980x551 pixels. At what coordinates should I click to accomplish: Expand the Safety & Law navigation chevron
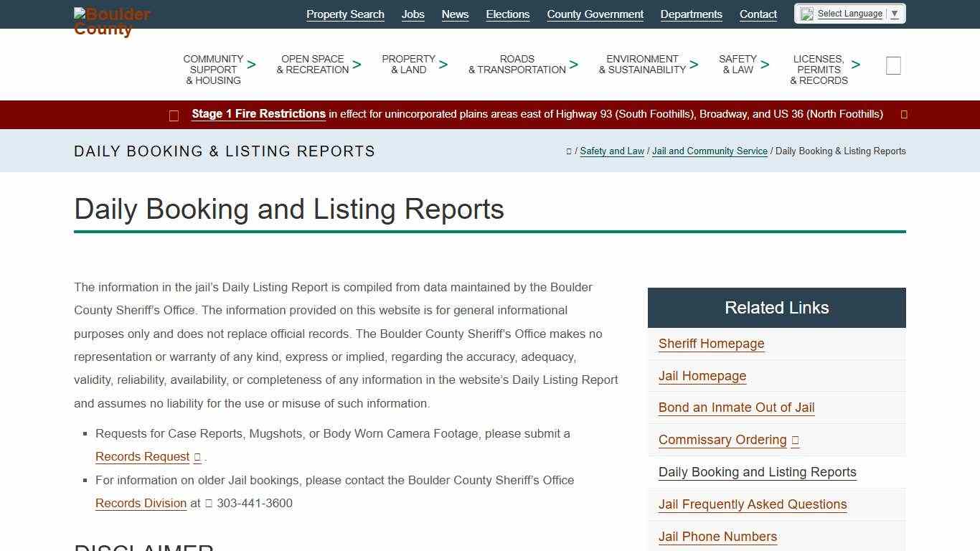tap(765, 64)
